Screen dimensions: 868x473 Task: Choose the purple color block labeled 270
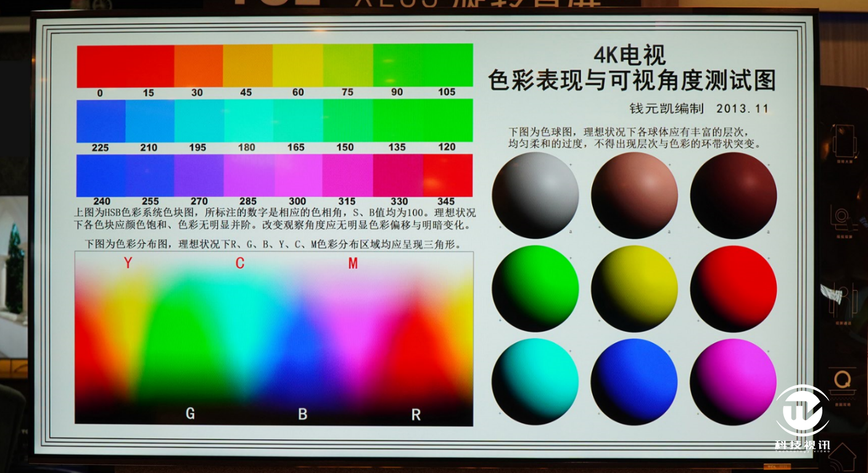(199, 175)
